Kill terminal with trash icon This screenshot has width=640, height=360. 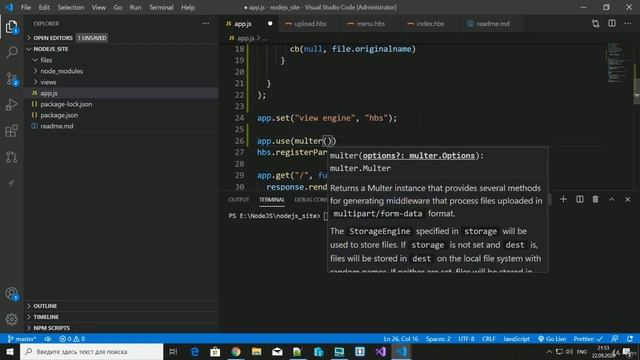(x=596, y=199)
